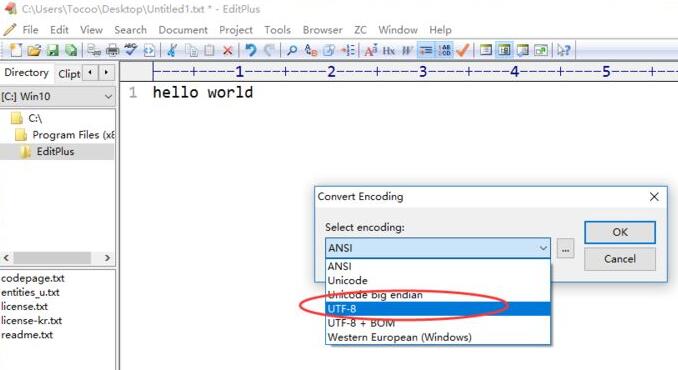678x370 pixels.
Task: Click the Find in Files icon
Action: tap(329, 51)
